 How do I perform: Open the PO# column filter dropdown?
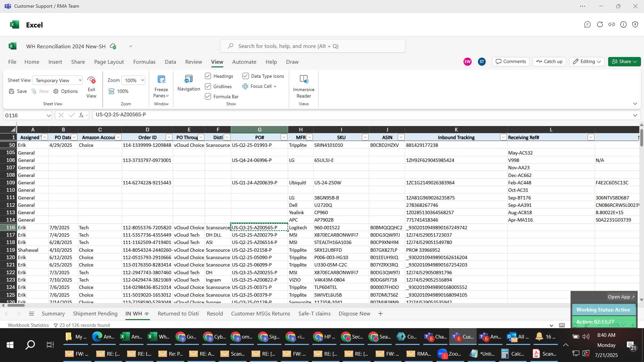(x=284, y=137)
